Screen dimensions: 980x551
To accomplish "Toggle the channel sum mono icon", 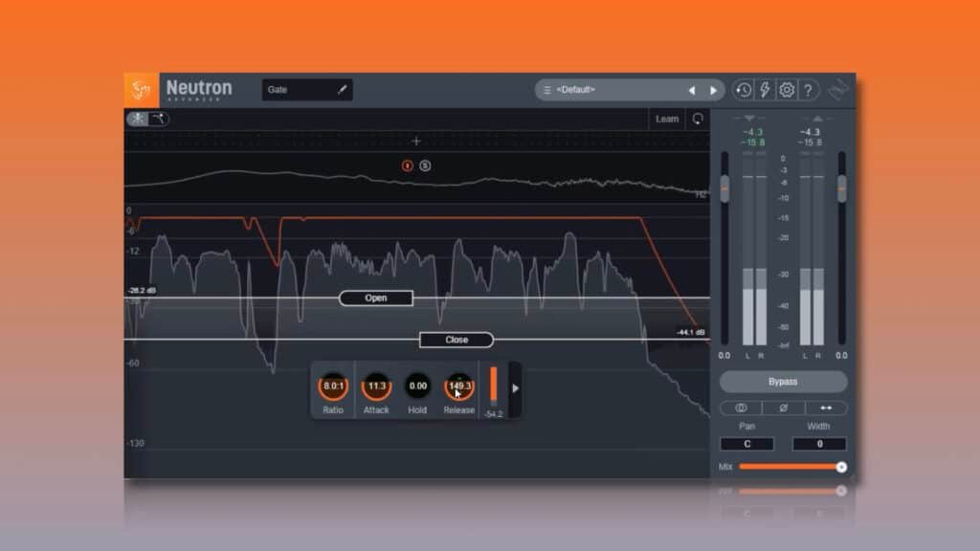I will [741, 408].
